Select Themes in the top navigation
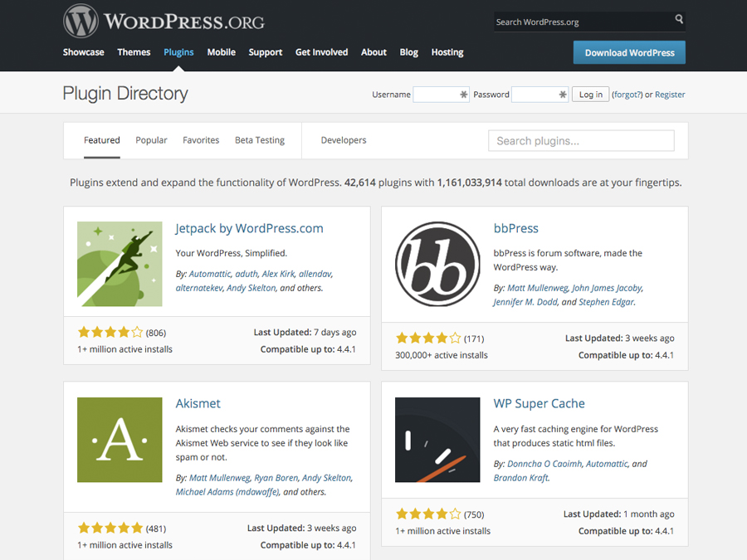Image resolution: width=747 pixels, height=560 pixels. [134, 52]
